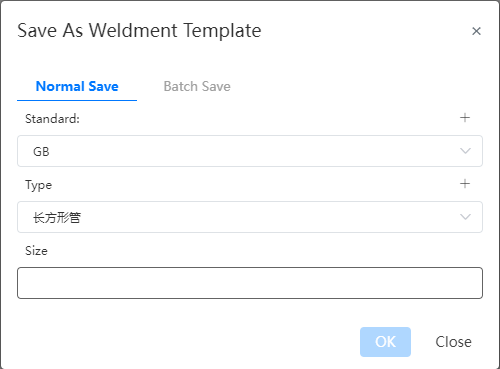Click the Type field label

pyautogui.click(x=39, y=185)
